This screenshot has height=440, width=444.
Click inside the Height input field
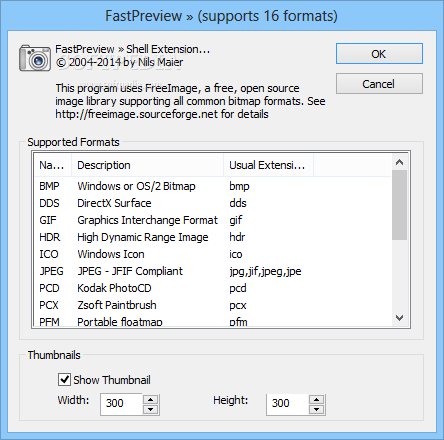tap(287, 404)
